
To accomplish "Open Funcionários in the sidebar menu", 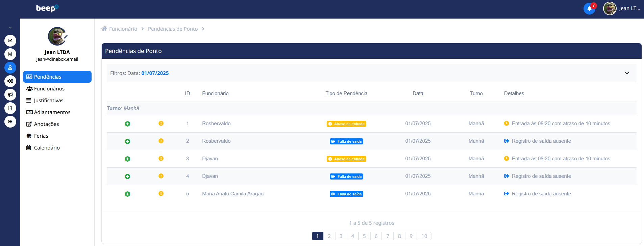I will [x=49, y=89].
